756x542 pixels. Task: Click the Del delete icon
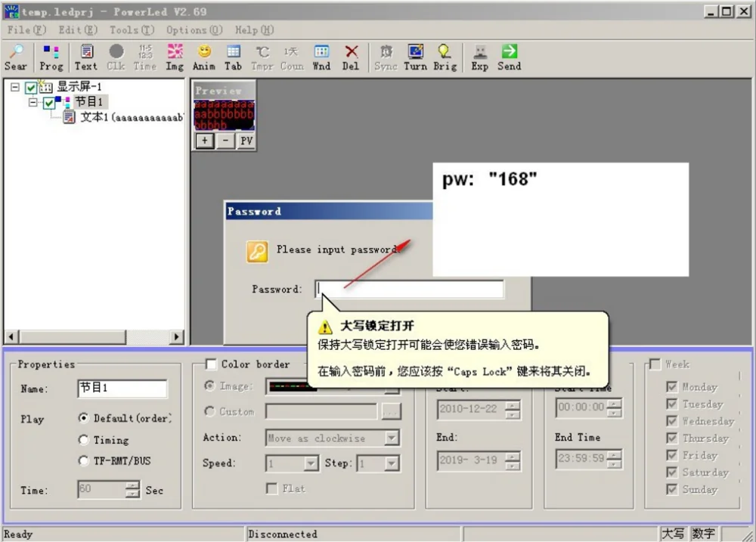coord(351,57)
